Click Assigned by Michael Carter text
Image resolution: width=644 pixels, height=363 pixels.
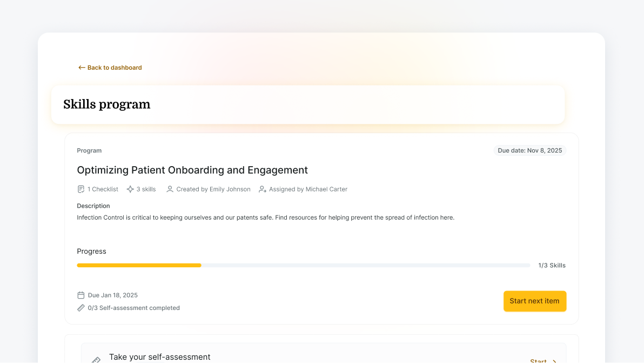pos(308,189)
